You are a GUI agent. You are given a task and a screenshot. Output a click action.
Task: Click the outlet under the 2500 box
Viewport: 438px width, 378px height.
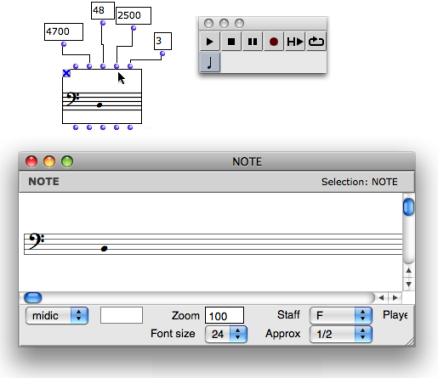tap(133, 28)
